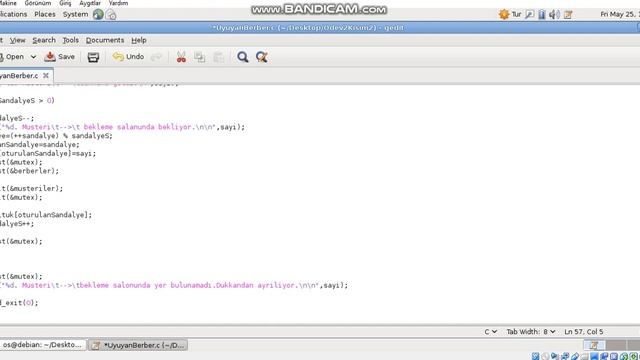This screenshot has height=360, width=640.
Task: Click the oturulanSandalye]=sayı; code line
Action: tap(48, 153)
